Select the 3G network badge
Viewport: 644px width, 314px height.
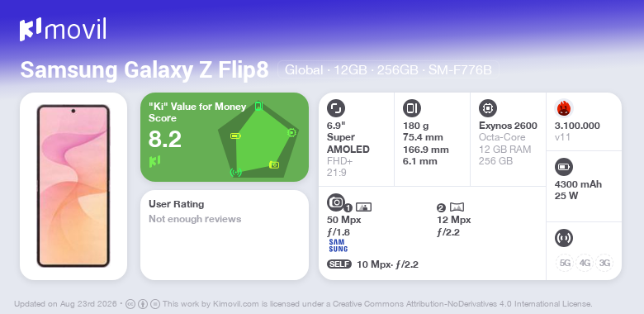pyautogui.click(x=604, y=263)
